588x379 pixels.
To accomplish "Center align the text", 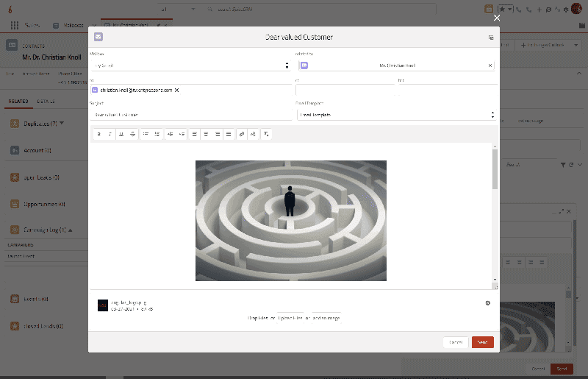I will (206, 134).
